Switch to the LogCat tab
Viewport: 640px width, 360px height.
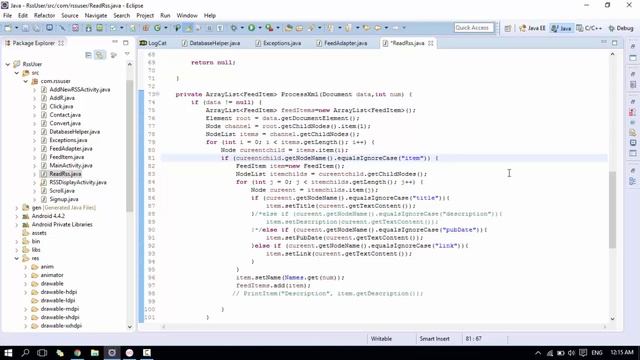tap(153, 43)
